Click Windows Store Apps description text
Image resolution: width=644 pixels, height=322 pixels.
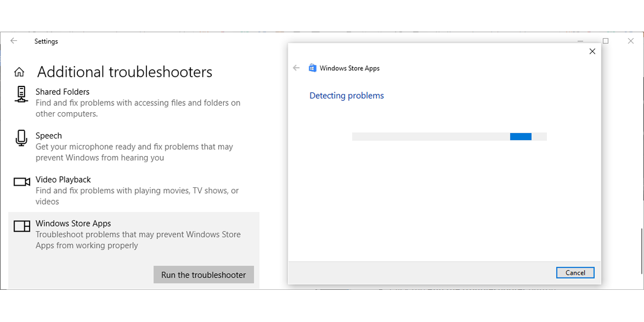pos(138,240)
